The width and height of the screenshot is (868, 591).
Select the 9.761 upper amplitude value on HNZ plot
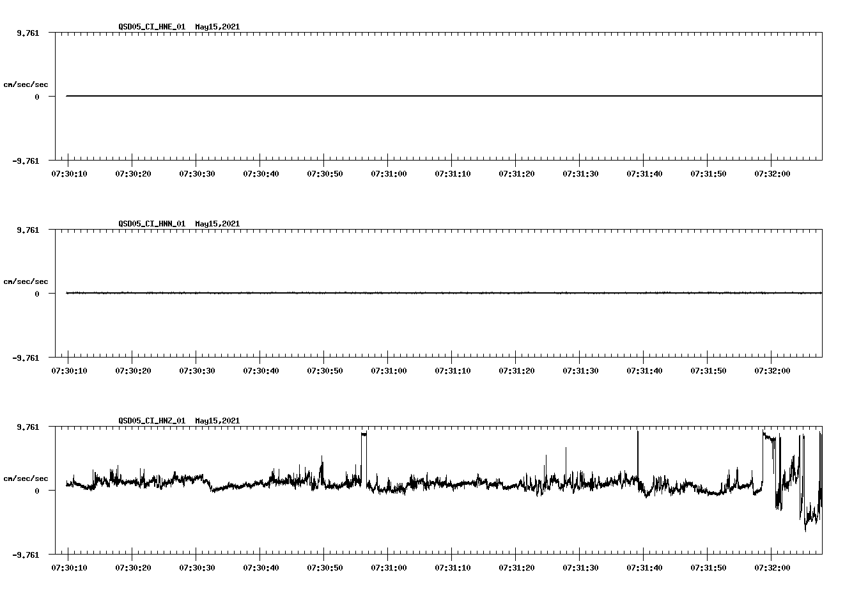click(x=28, y=427)
